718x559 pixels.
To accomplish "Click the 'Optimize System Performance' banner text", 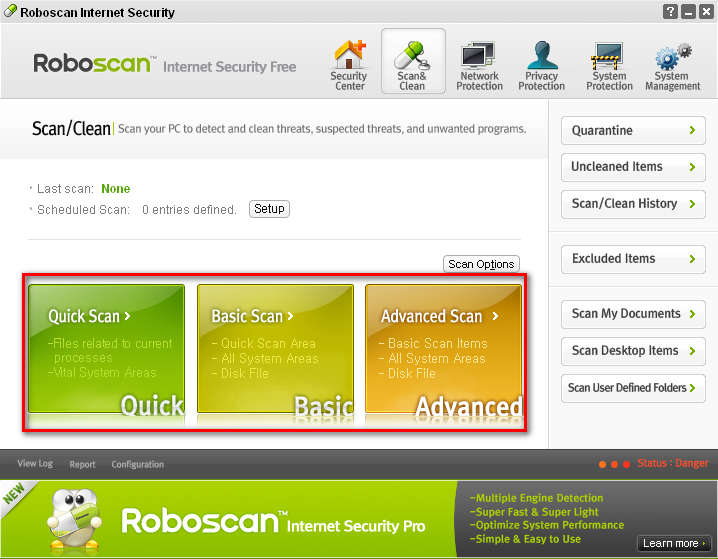I will point(547,525).
